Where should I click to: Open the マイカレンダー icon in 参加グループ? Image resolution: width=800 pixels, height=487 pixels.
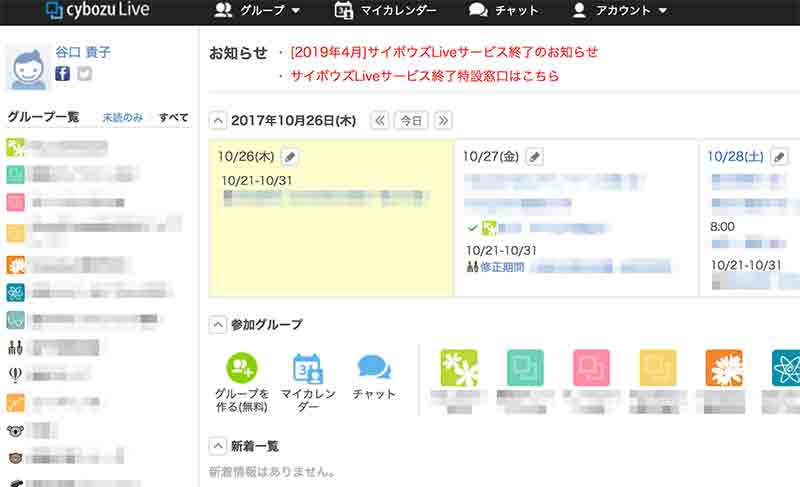pos(307,368)
